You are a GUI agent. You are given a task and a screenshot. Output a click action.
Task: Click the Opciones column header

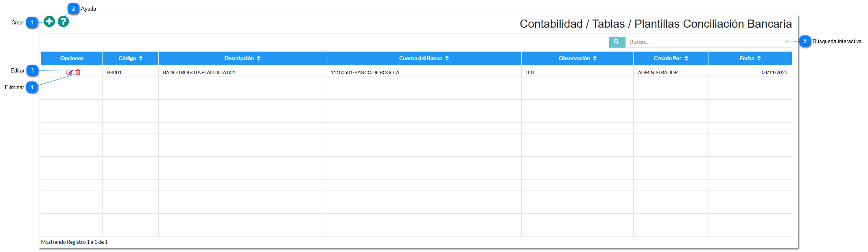coord(72,59)
